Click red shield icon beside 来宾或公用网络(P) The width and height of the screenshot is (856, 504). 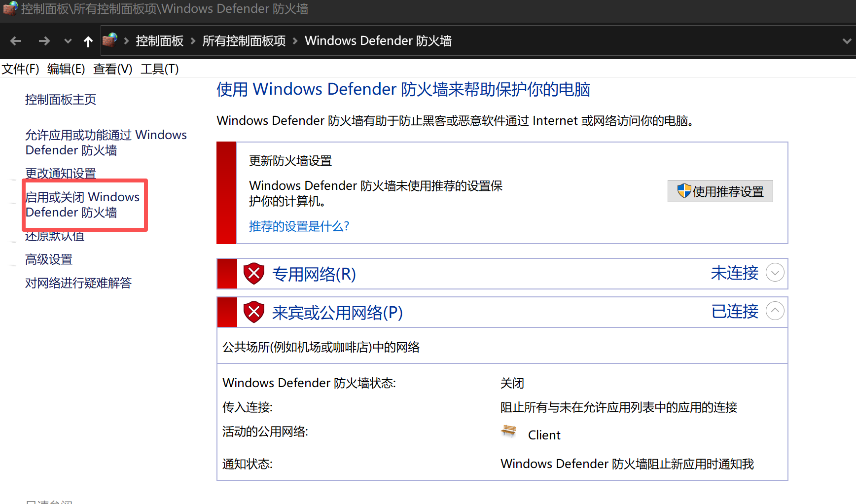[x=254, y=312]
